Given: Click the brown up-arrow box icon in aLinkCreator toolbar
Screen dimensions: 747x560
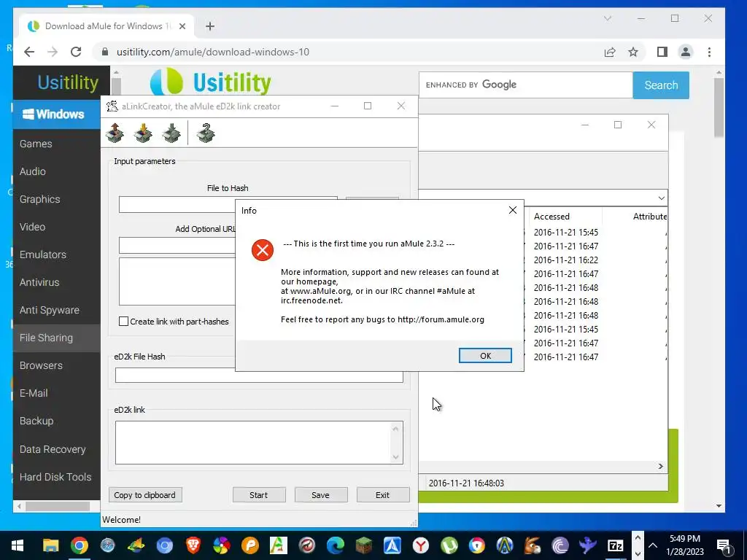Looking at the screenshot, I should pos(115,133).
